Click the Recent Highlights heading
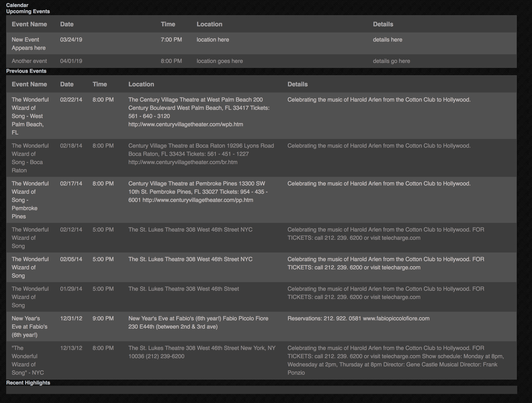This screenshot has height=403, width=532. pyautogui.click(x=28, y=383)
